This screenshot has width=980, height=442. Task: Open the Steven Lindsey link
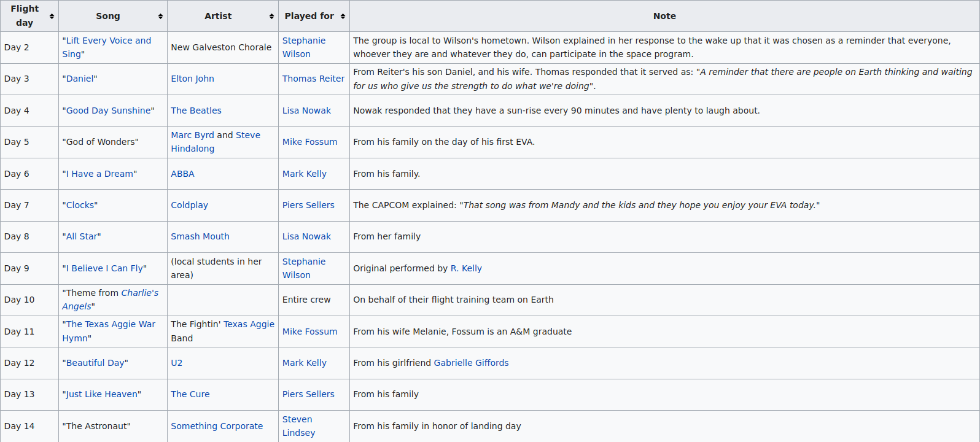pos(299,426)
